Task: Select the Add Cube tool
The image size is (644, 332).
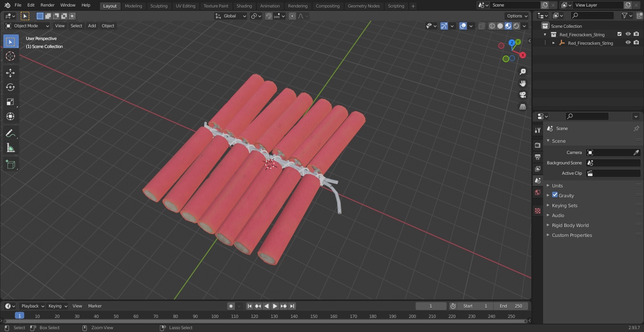Action: click(10, 165)
